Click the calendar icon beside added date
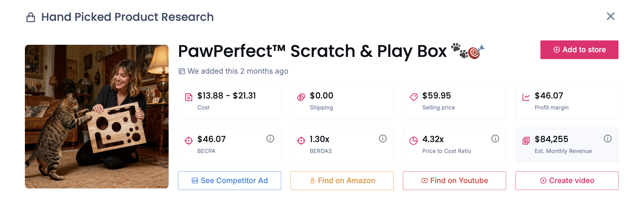 (x=182, y=71)
